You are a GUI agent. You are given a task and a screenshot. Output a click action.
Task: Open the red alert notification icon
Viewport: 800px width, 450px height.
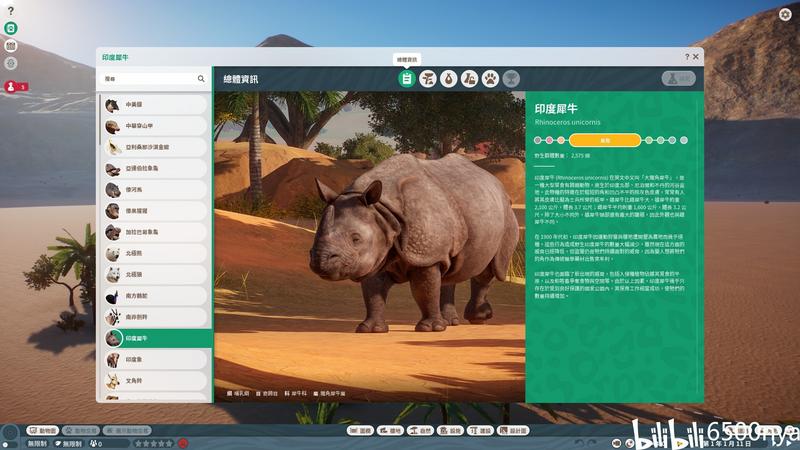11,87
